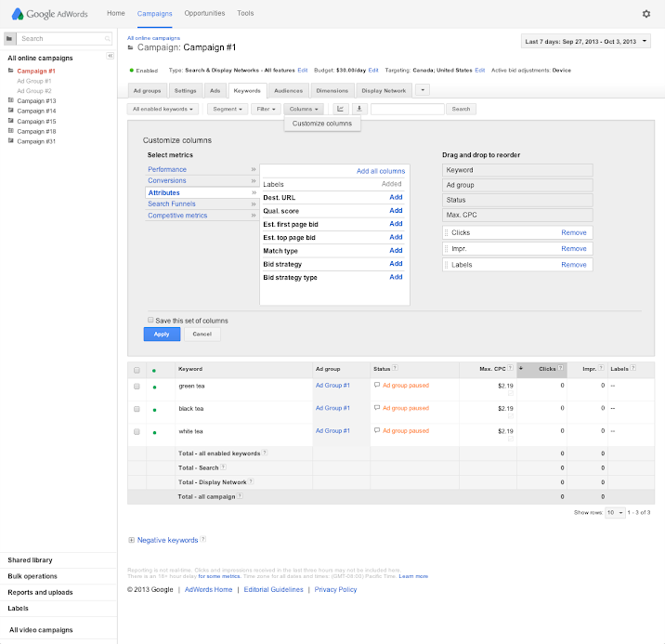Tick the select-all checkbox in table header

click(137, 370)
